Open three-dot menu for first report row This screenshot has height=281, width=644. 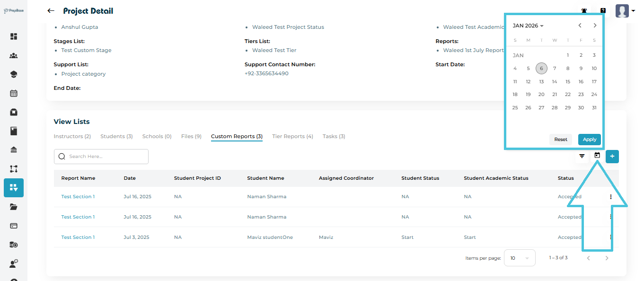[x=611, y=197]
